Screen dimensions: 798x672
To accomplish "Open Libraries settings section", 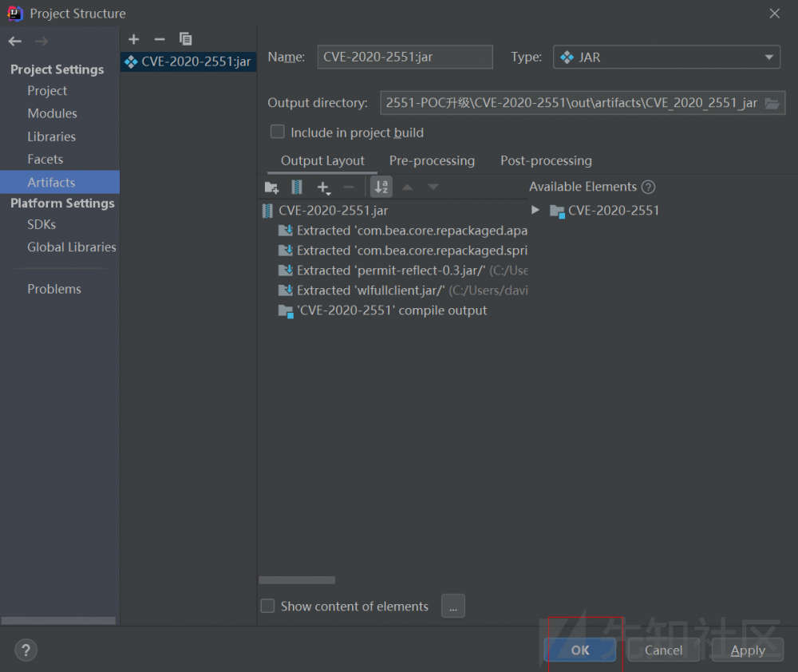I will [x=51, y=136].
